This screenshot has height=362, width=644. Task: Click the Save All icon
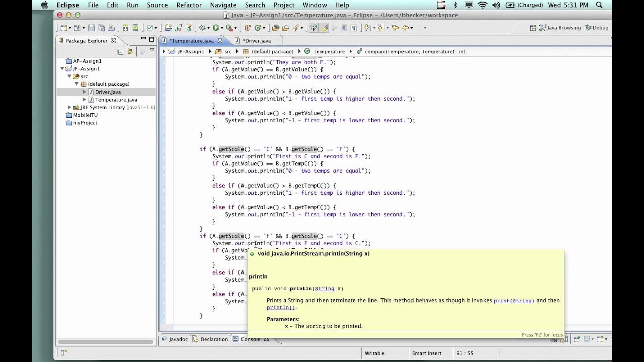click(x=101, y=28)
